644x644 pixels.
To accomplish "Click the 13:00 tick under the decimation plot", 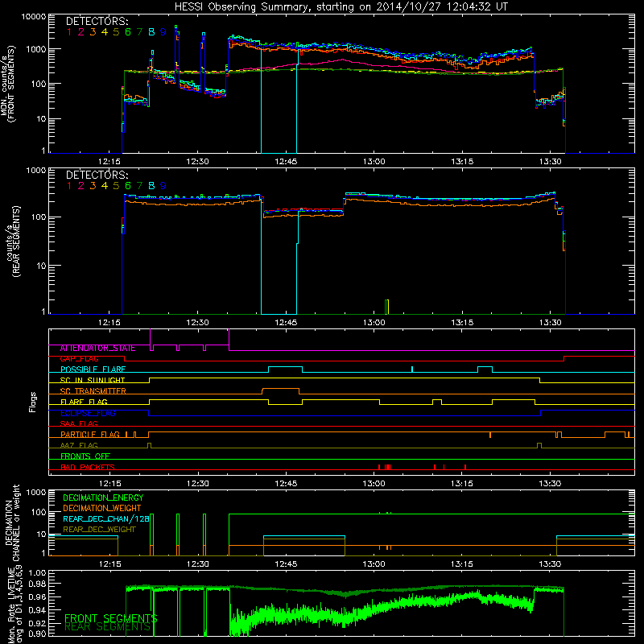I will coord(374,564).
